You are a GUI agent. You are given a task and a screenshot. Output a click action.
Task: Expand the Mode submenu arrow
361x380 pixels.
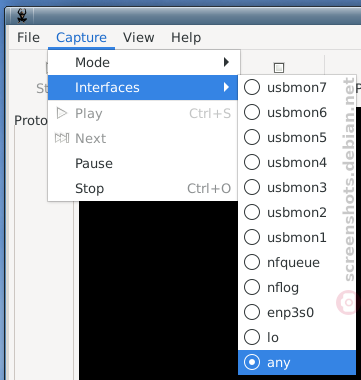point(226,62)
